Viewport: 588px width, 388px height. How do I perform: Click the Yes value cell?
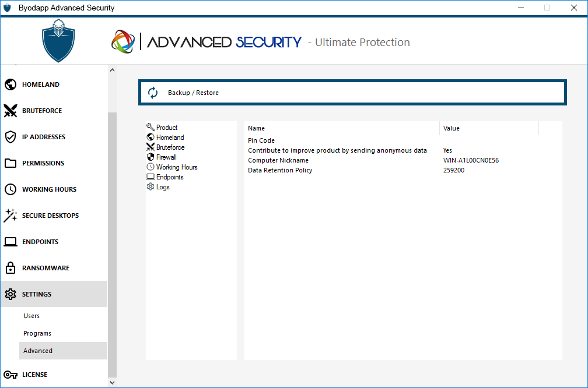[448, 150]
